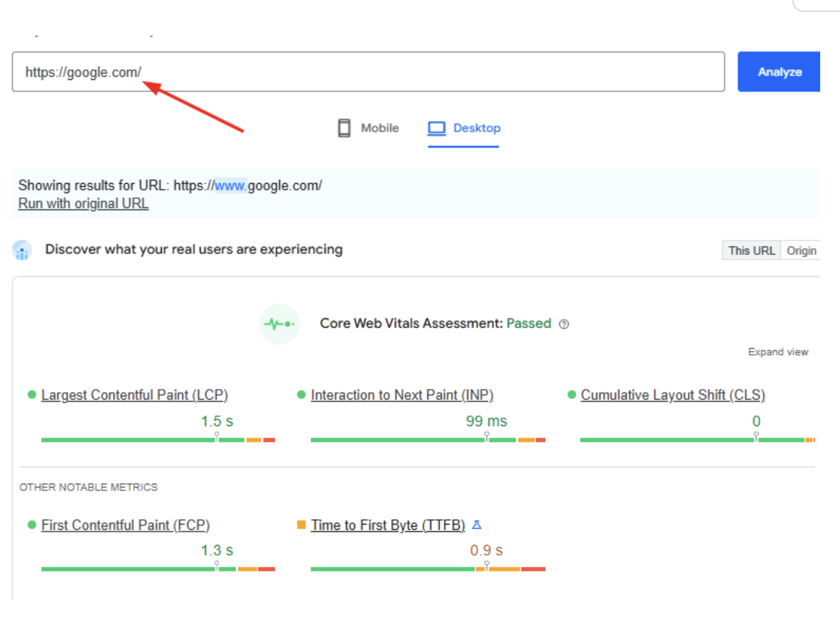Click the URL input field containing https://google.com/
Viewport: 840px width, 621px height.
pyautogui.click(x=368, y=71)
